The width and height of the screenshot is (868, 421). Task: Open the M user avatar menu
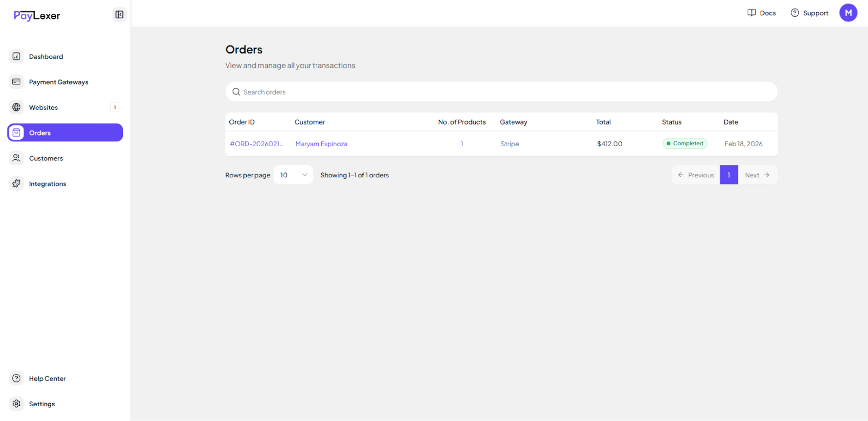[x=848, y=13]
